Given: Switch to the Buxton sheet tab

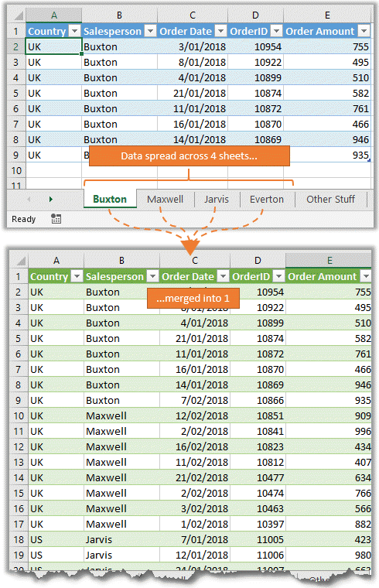Looking at the screenshot, I should 110,199.
